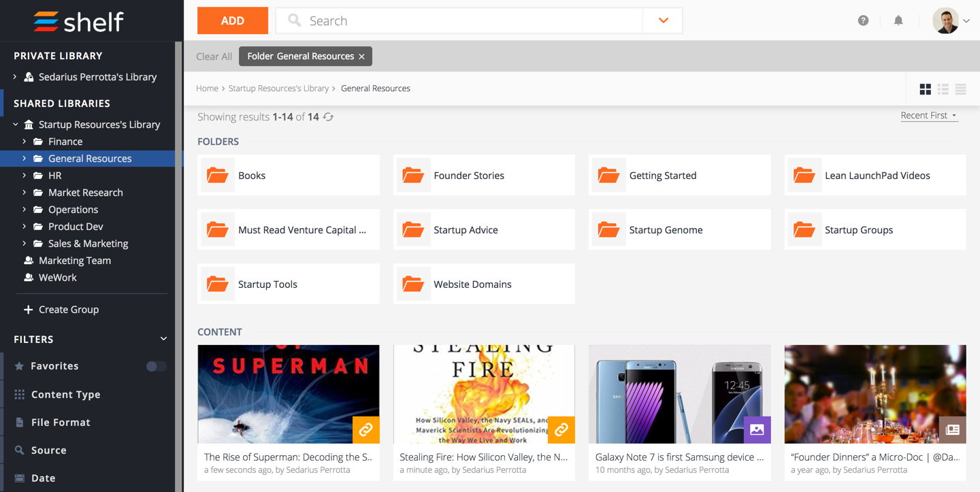Open the user menu chevron

966,21
